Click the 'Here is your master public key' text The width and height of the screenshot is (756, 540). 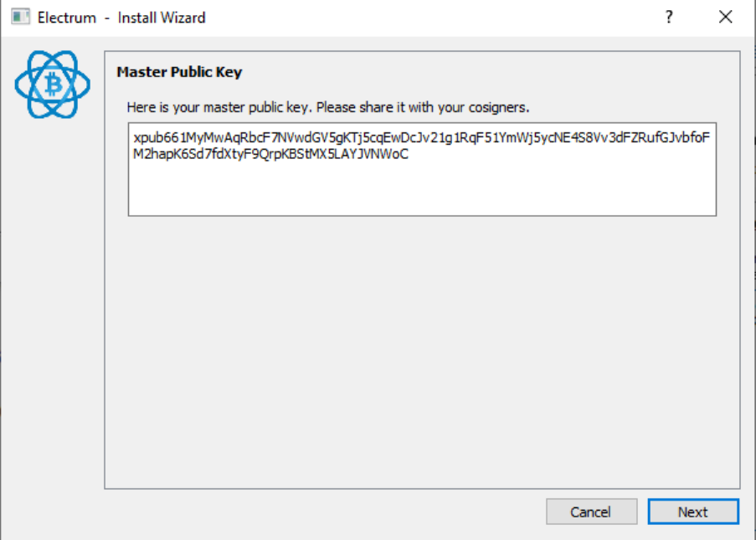218,108
